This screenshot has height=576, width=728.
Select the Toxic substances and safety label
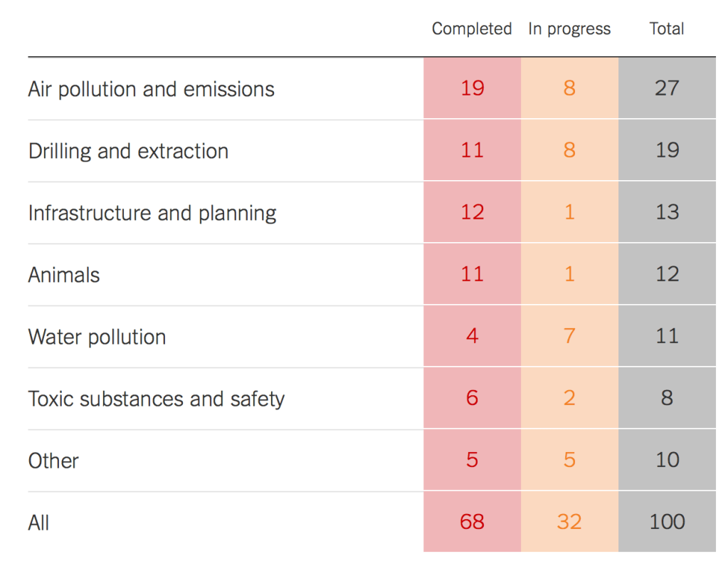[x=156, y=399]
